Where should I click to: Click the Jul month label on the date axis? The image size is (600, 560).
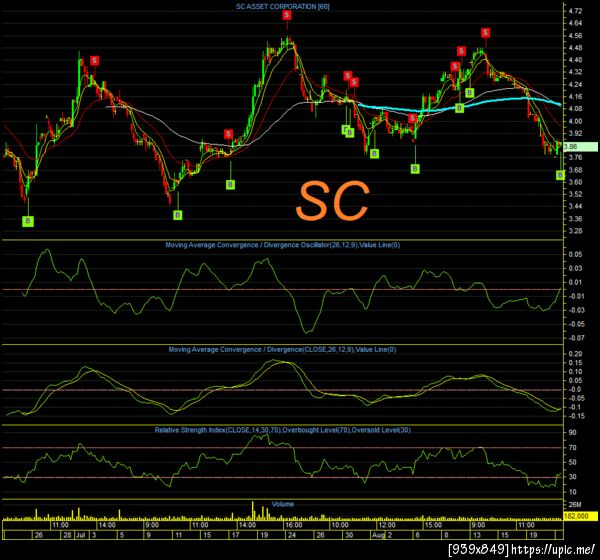80,535
